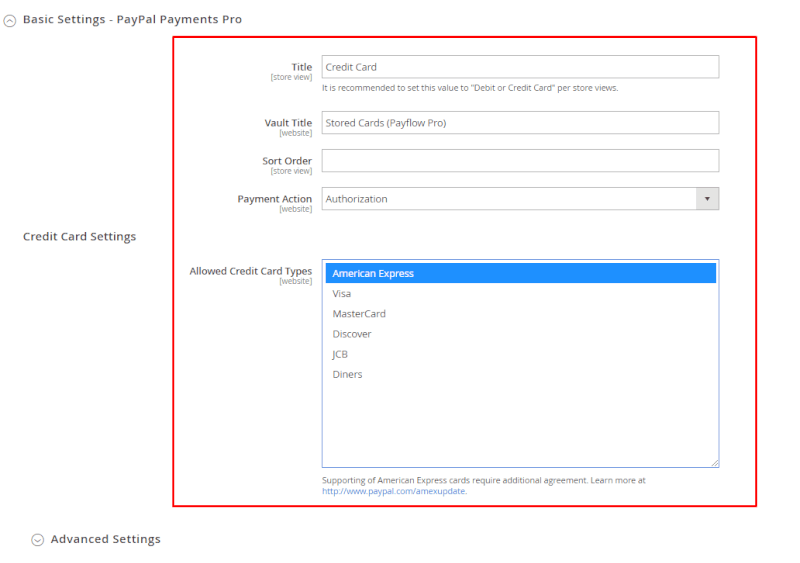The width and height of the screenshot is (800, 563).
Task: Focus the Vault Title text field
Action: pyautogui.click(x=520, y=123)
